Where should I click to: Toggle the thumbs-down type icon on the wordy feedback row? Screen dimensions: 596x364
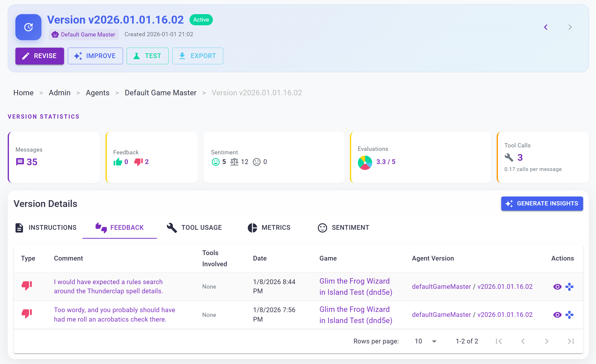point(27,313)
